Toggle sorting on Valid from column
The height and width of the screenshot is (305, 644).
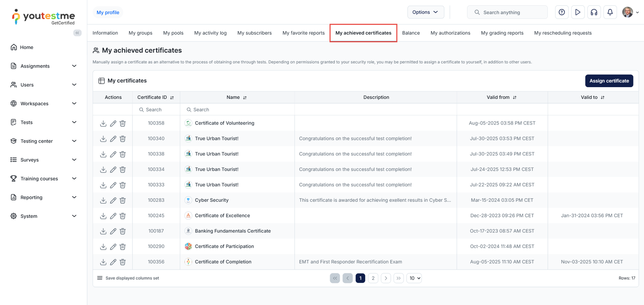(514, 98)
